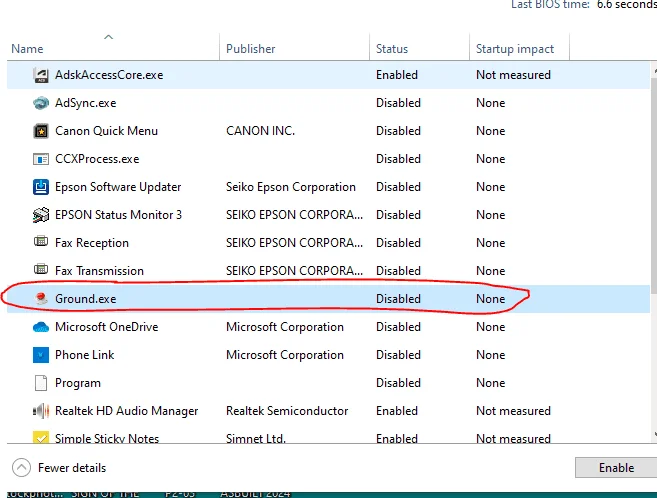Select the AdskAccessCore.exe name text
657x498 pixels.
(x=109, y=75)
